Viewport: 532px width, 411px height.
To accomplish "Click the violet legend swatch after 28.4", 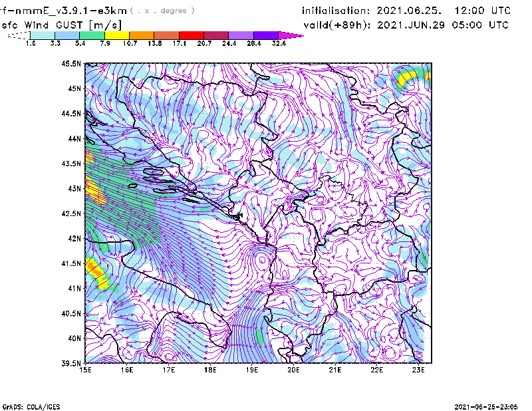I will tap(266, 35).
